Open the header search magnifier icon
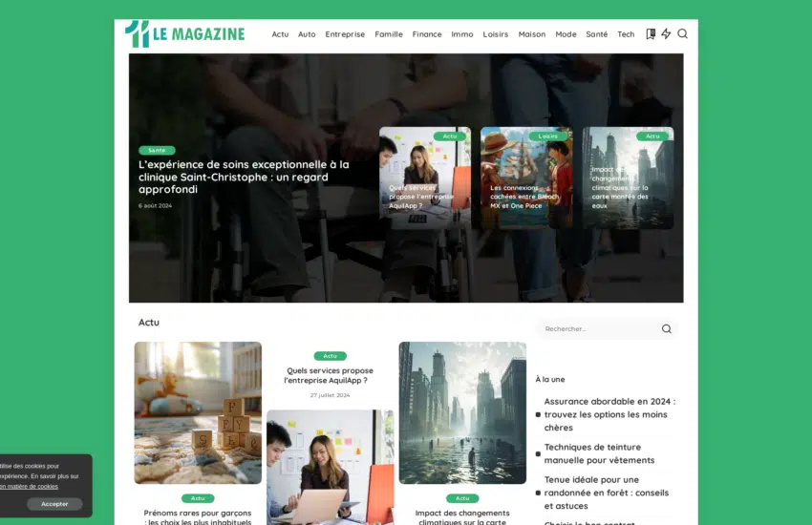The image size is (812, 525). coord(682,34)
